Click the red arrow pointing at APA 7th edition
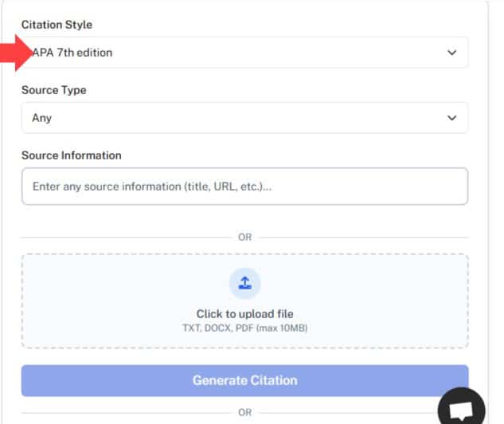 coord(14,53)
